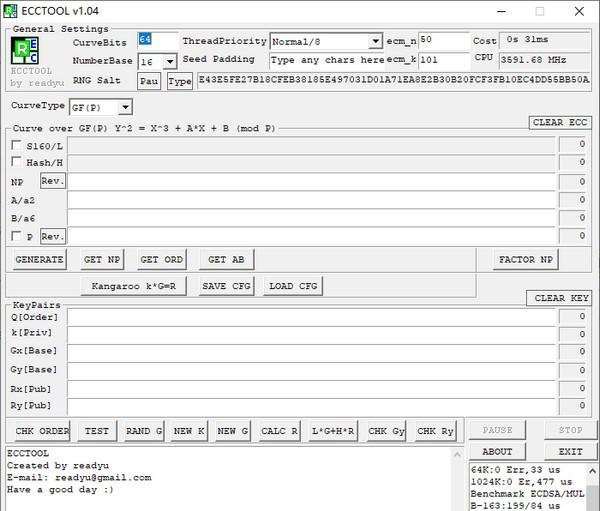This screenshot has height=511, width=600.
Task: Expand the CurveType GF(P) dropdown
Action: 125,107
